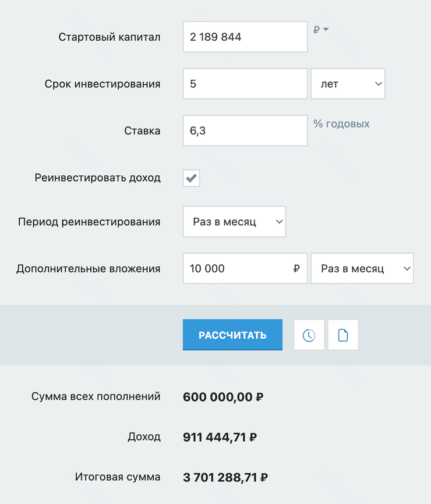The image size is (431, 504).
Task: Click the Период реинвестирования label
Action: 89,222
